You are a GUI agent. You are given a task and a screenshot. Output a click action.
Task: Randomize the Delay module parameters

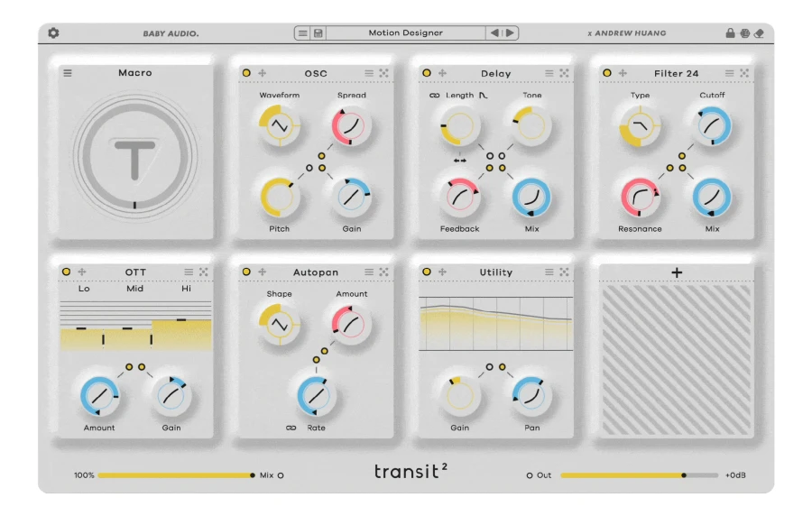(x=564, y=73)
